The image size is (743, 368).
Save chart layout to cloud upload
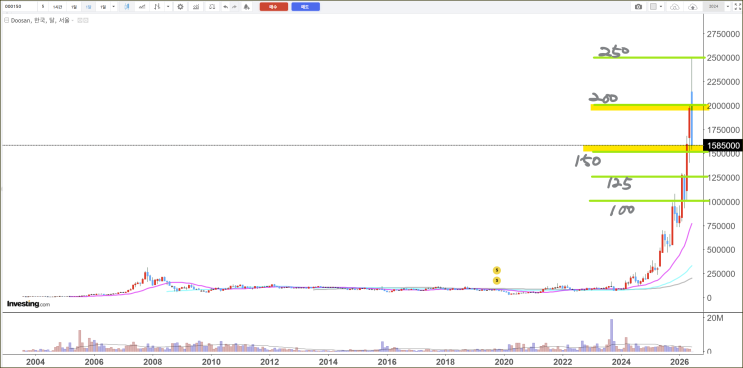[x=693, y=7]
